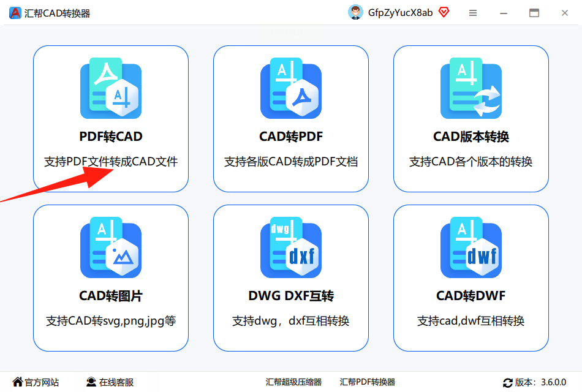This screenshot has width=582, height=392.
Task: Click the CAD转DWF card title
Action: [x=471, y=296]
